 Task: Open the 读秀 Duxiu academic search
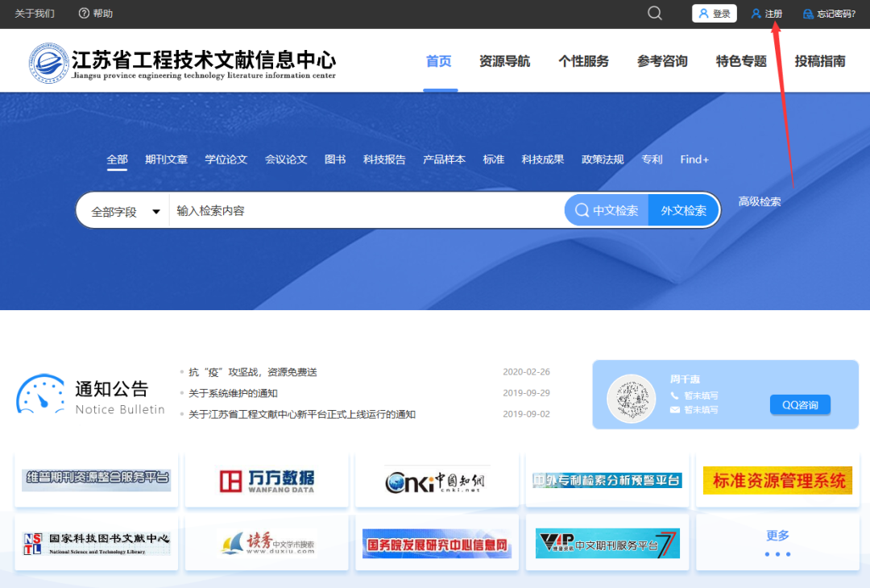(x=266, y=542)
